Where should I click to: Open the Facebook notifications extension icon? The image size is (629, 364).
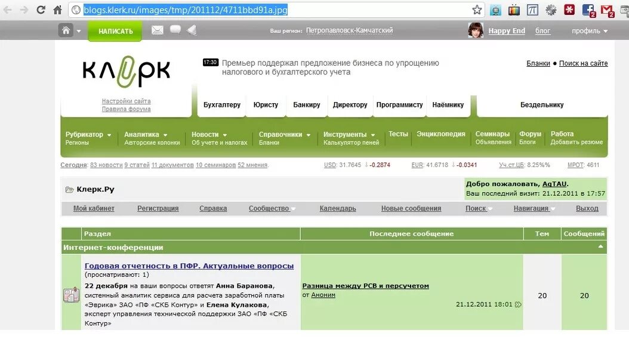point(589,10)
